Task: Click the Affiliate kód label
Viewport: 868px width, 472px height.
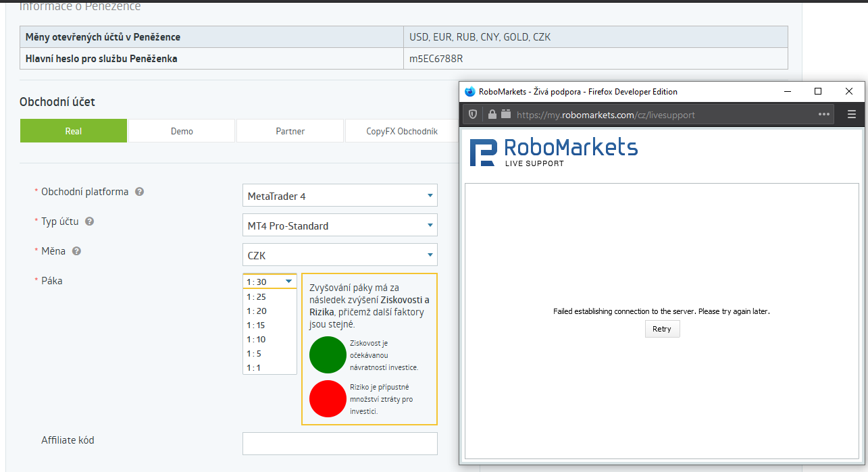Action: click(x=68, y=440)
